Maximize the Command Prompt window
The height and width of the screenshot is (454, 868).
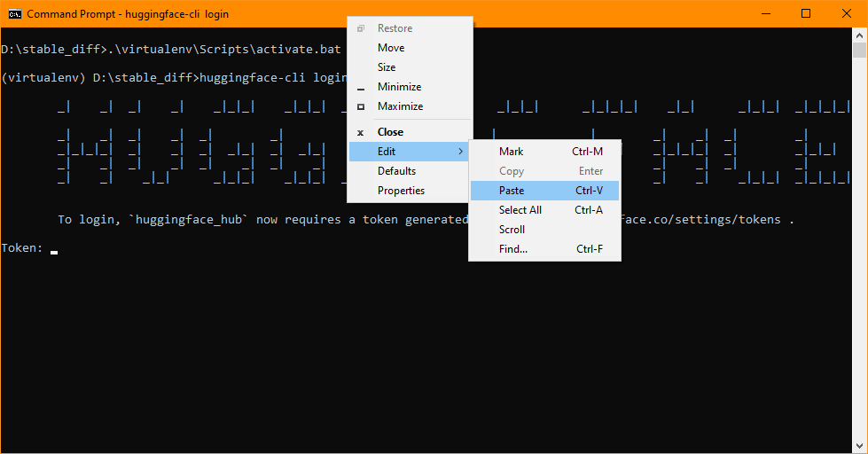pyautogui.click(x=806, y=14)
